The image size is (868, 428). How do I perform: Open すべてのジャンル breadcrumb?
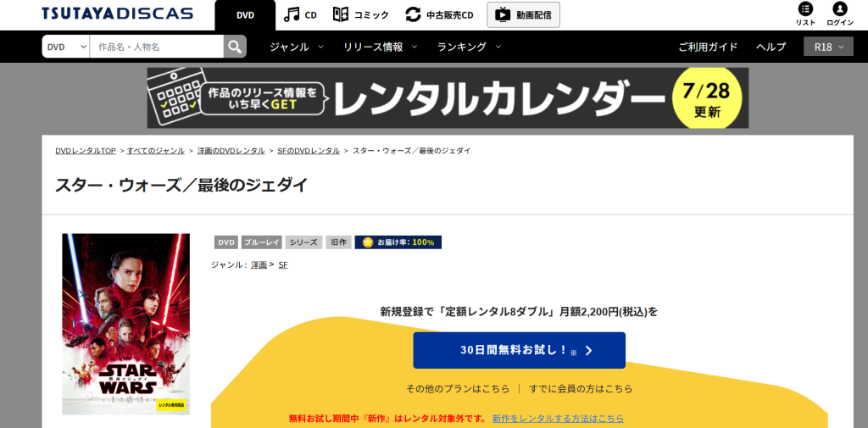(156, 151)
